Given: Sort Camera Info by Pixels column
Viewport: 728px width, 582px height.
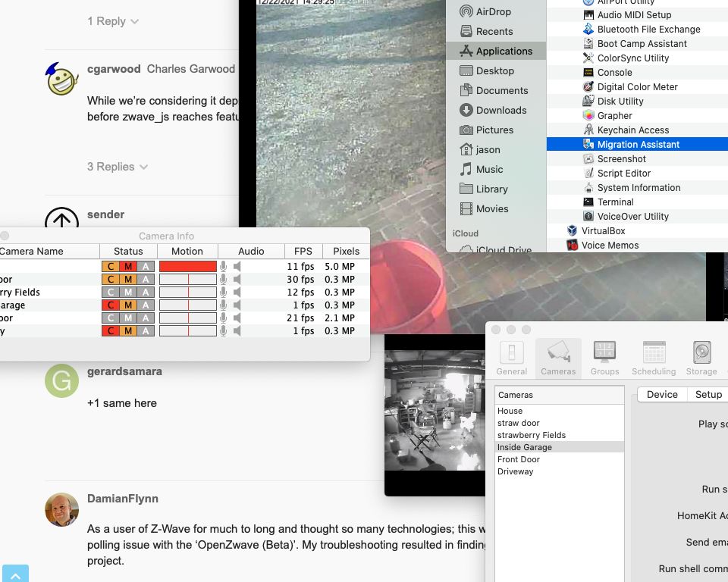Looking at the screenshot, I should coord(346,251).
